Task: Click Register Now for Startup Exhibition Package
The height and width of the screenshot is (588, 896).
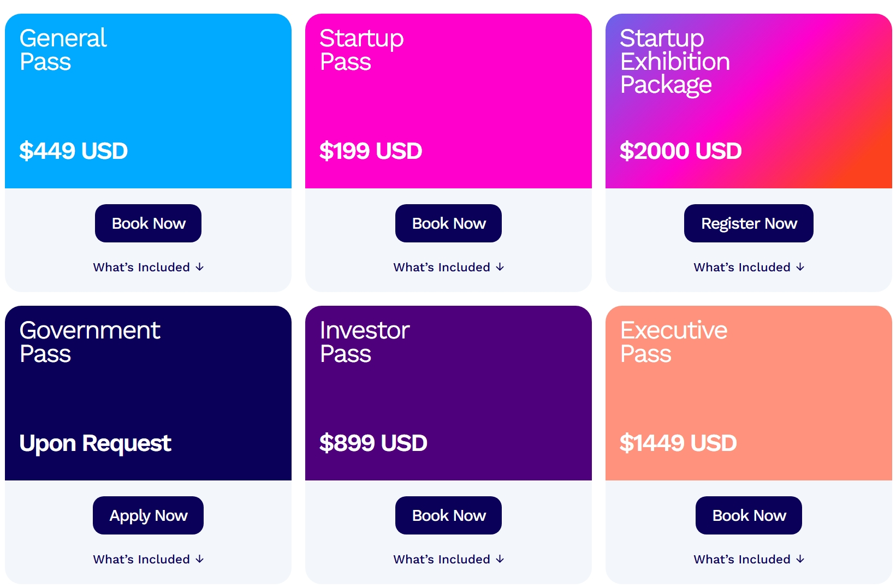Action: (x=748, y=223)
